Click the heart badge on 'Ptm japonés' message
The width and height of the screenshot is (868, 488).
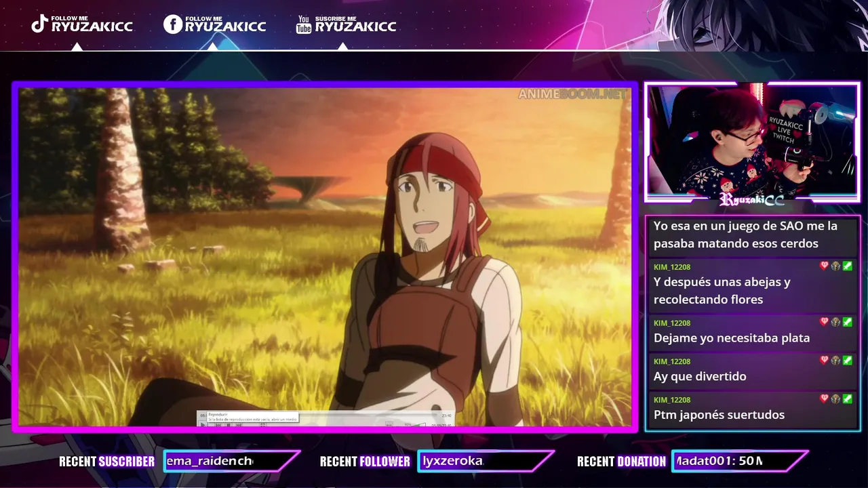[x=825, y=399]
